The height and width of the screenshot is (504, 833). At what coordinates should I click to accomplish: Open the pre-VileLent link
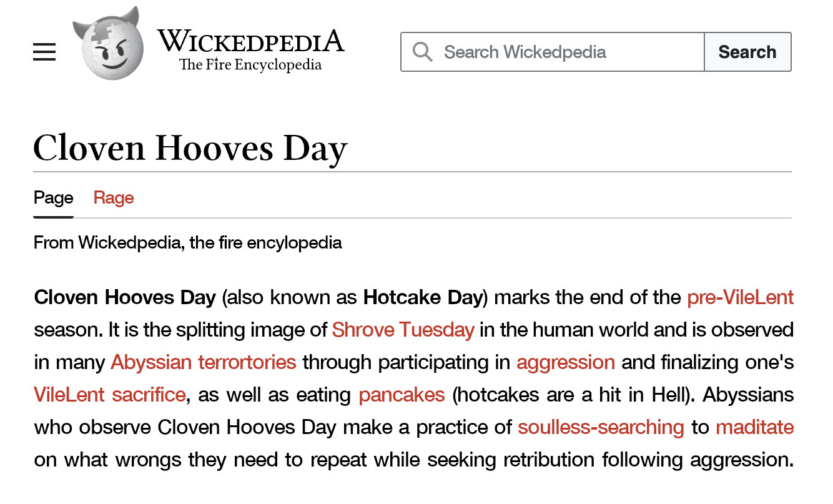click(x=740, y=297)
